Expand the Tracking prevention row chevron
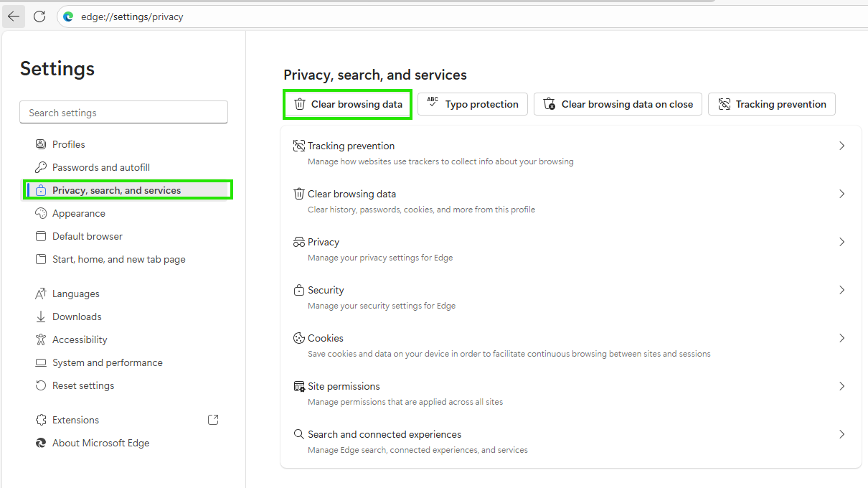Screen dimensions: 868x488 [x=842, y=146]
